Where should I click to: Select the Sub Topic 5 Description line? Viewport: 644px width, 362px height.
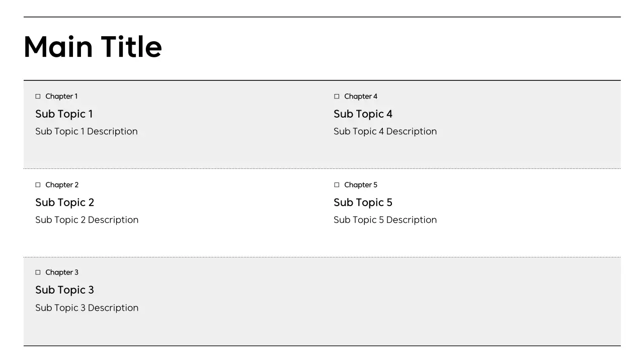click(x=385, y=220)
